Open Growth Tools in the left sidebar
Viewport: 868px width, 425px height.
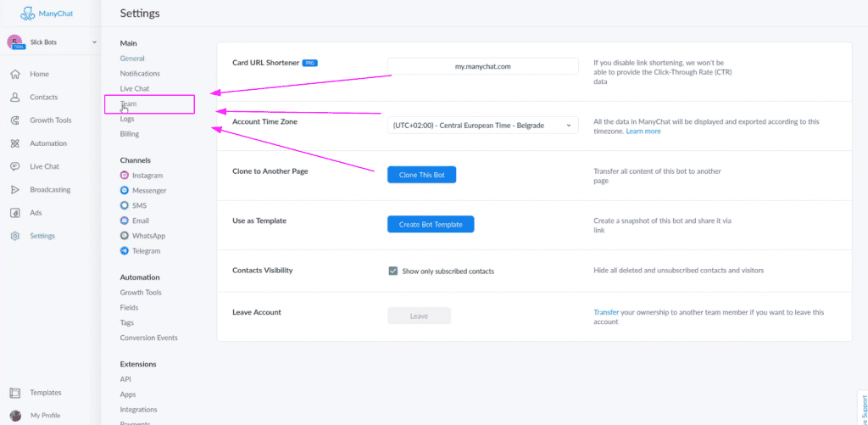tap(50, 120)
